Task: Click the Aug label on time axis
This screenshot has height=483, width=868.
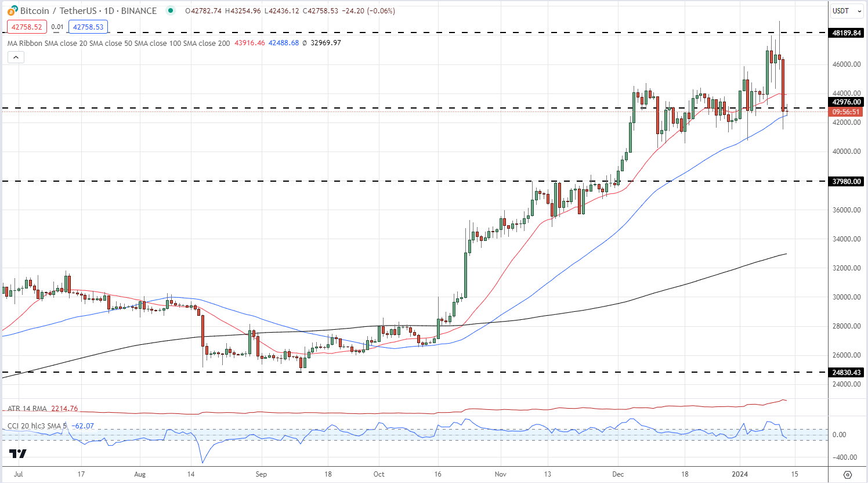Action: click(140, 474)
